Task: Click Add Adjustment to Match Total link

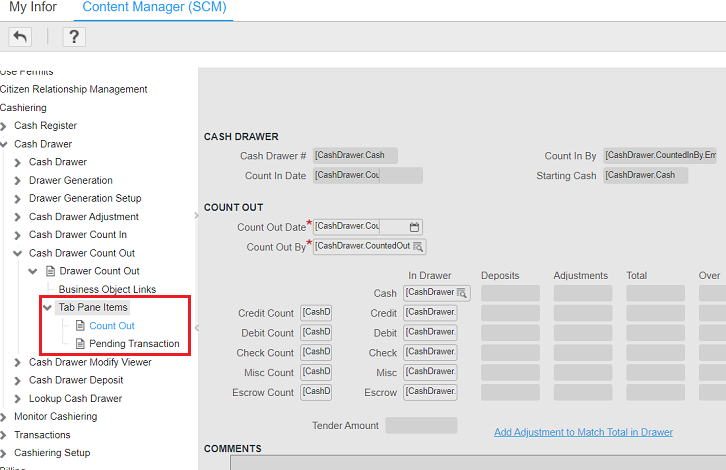Action: click(x=583, y=432)
